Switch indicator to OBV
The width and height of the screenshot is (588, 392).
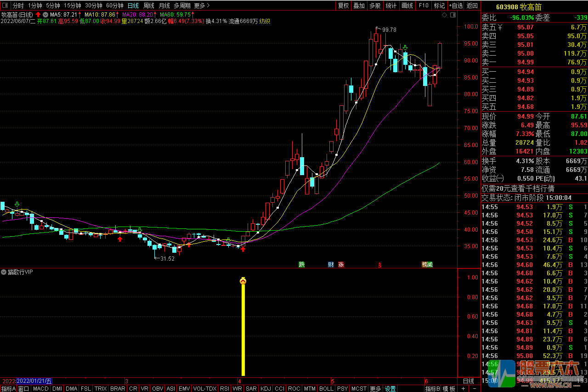pos(158,389)
